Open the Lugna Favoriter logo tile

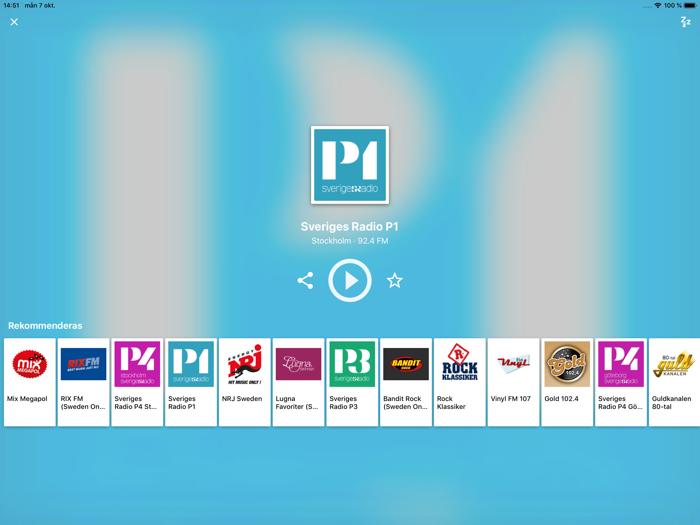point(298,364)
